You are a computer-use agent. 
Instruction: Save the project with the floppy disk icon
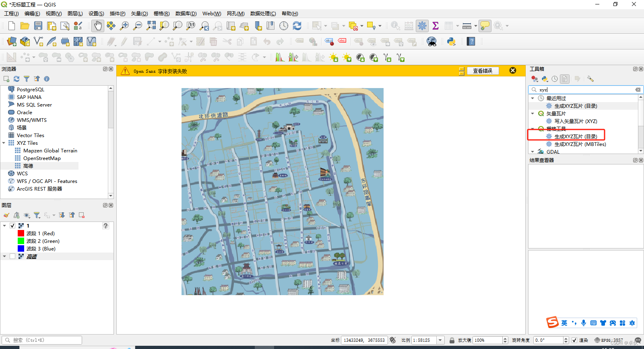38,26
